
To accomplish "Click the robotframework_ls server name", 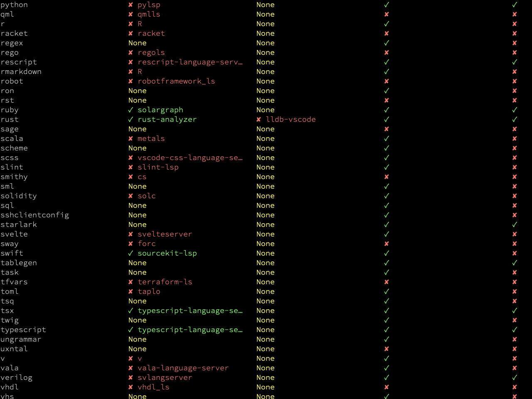I will 176,81.
